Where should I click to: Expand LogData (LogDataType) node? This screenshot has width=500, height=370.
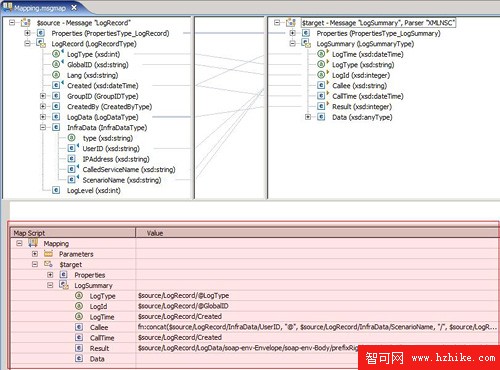point(43,117)
